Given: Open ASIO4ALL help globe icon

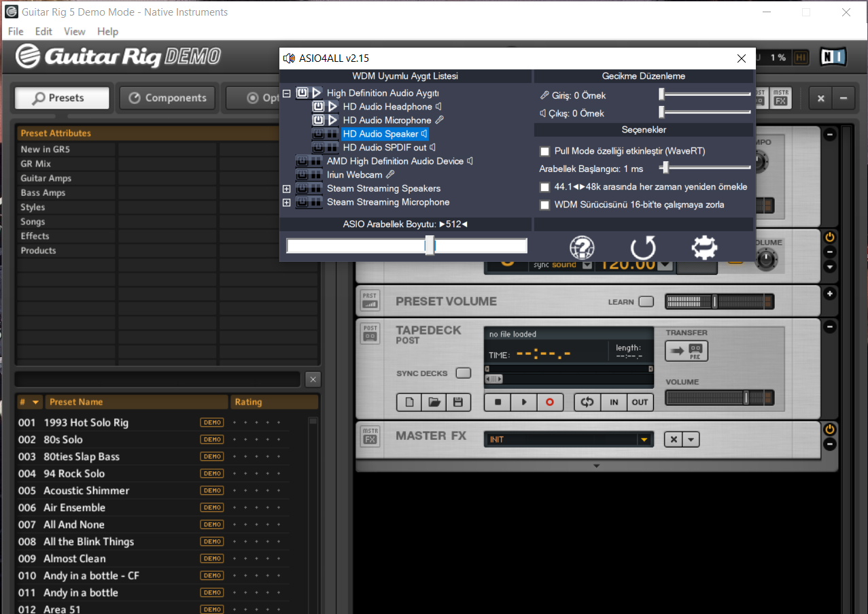Looking at the screenshot, I should coord(582,248).
